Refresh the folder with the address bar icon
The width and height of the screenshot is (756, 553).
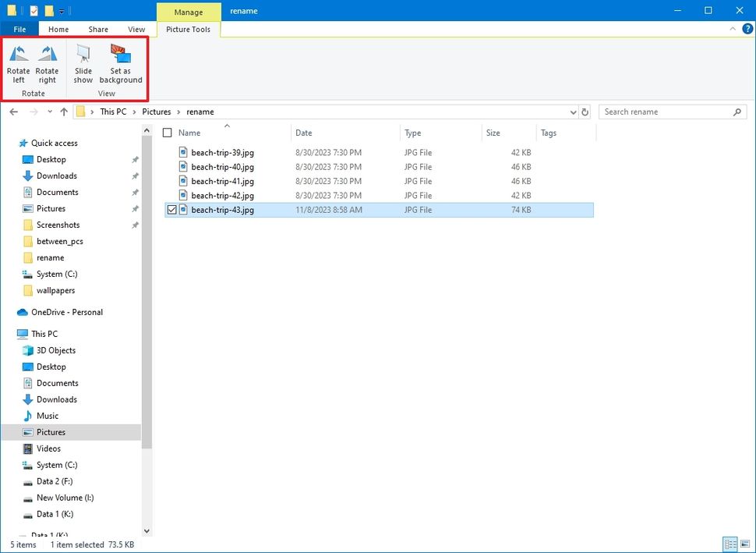[585, 112]
